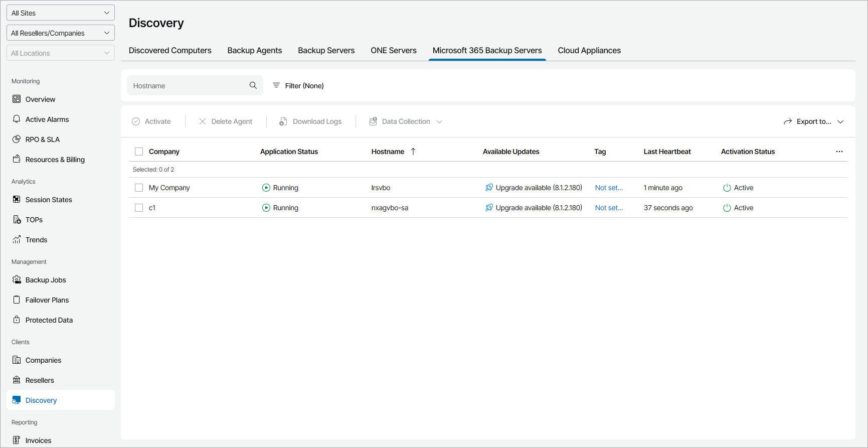This screenshot has width=868, height=448.
Task: Open the column options ellipsis icon
Action: (839, 152)
